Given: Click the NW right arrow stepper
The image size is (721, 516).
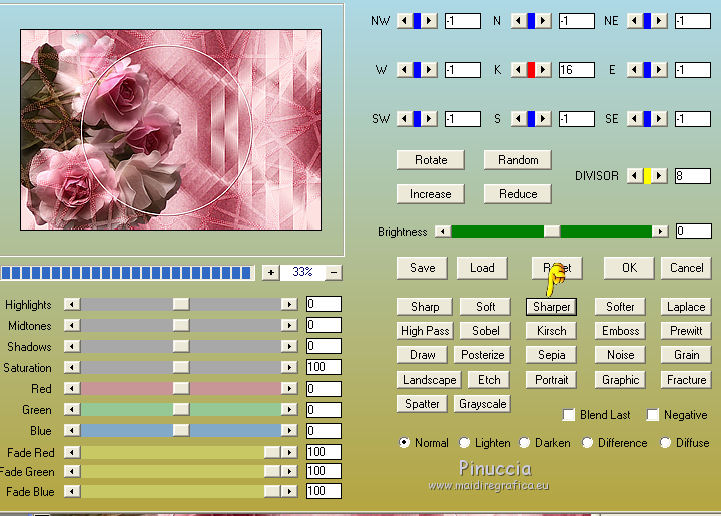Looking at the screenshot, I should pyautogui.click(x=429, y=21).
